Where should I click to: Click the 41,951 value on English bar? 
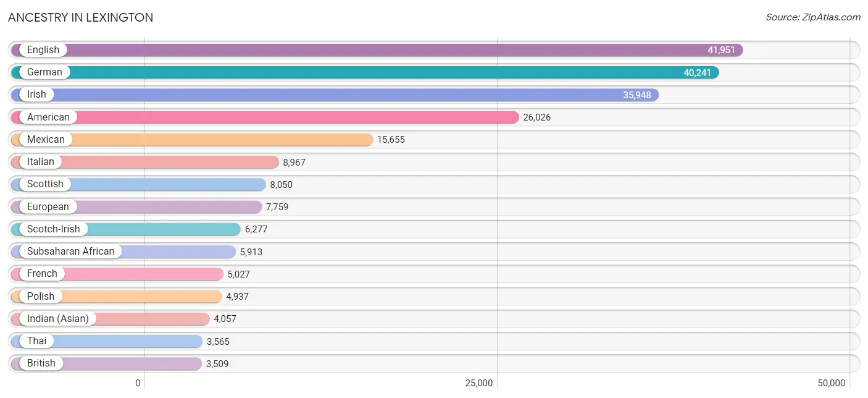pos(721,50)
